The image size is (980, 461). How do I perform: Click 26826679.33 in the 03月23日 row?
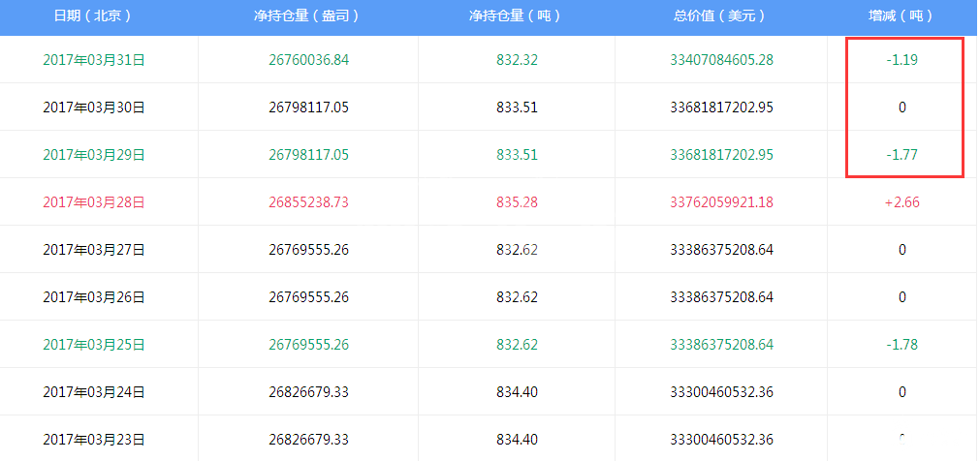(309, 440)
